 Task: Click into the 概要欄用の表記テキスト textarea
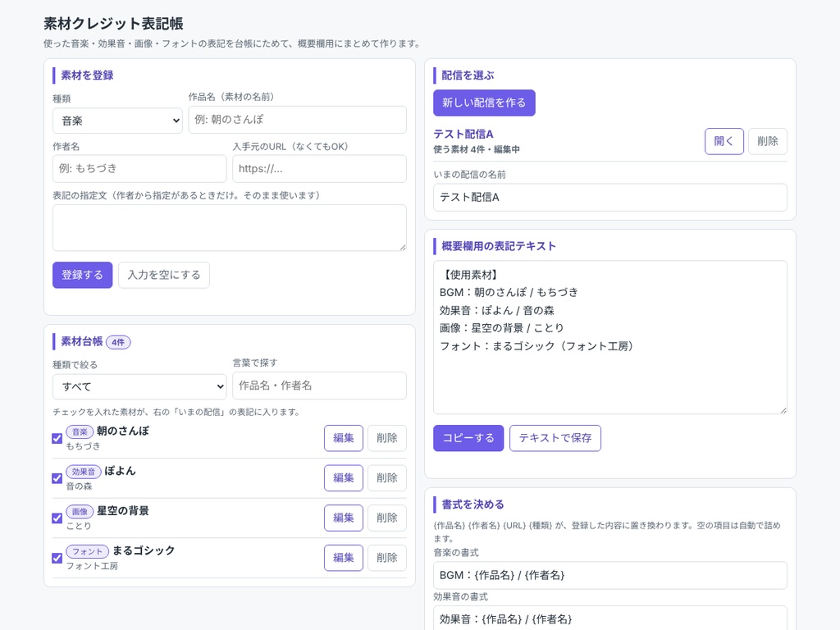point(610,337)
